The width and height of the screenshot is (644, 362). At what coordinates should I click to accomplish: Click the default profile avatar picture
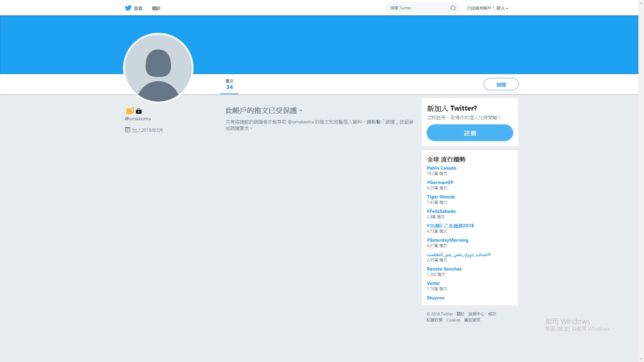[x=158, y=68]
